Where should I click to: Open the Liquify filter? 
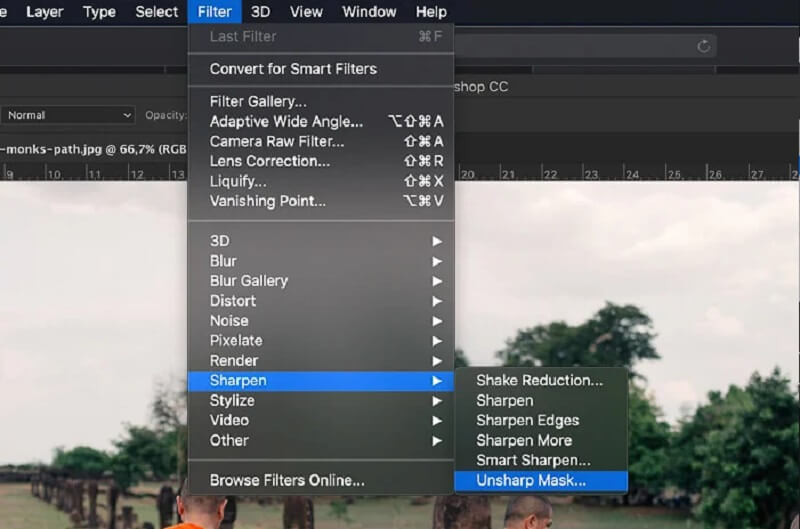[238, 182]
